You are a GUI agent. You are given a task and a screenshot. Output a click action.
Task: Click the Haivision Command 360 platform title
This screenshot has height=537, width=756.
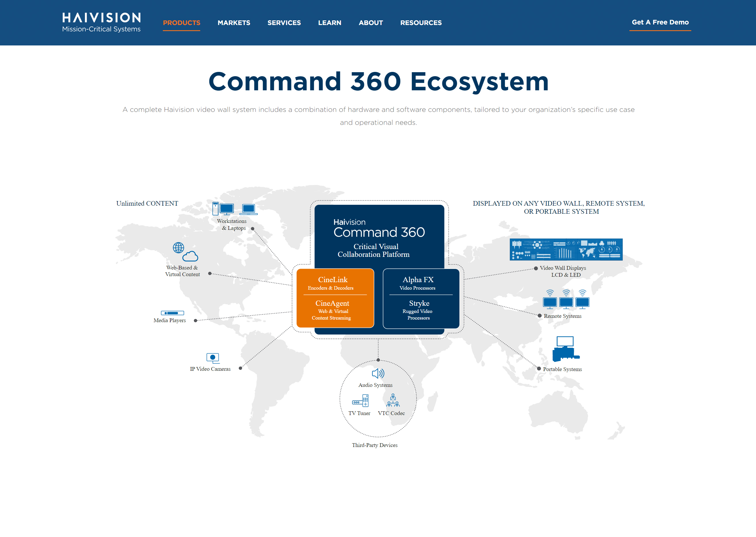(x=379, y=228)
